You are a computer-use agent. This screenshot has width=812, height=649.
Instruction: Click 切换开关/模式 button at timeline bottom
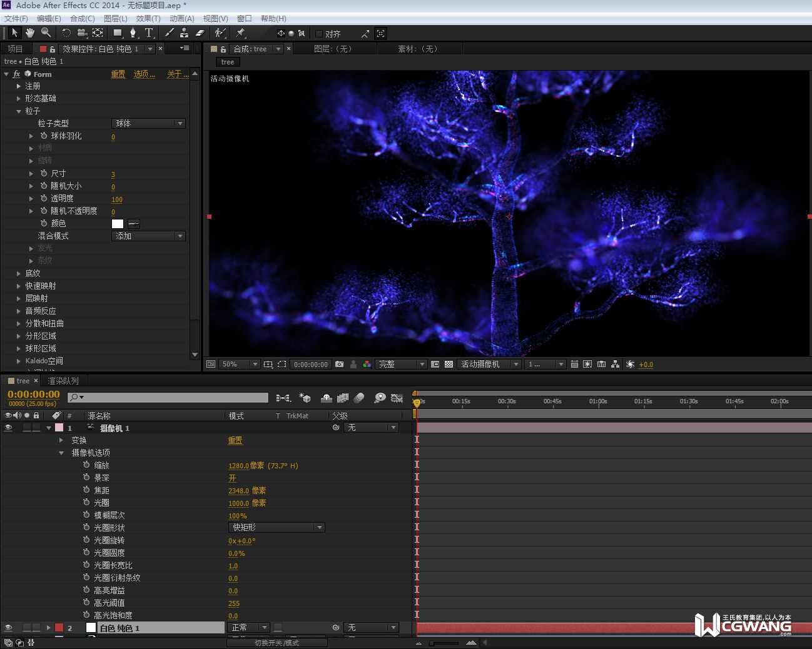(277, 643)
